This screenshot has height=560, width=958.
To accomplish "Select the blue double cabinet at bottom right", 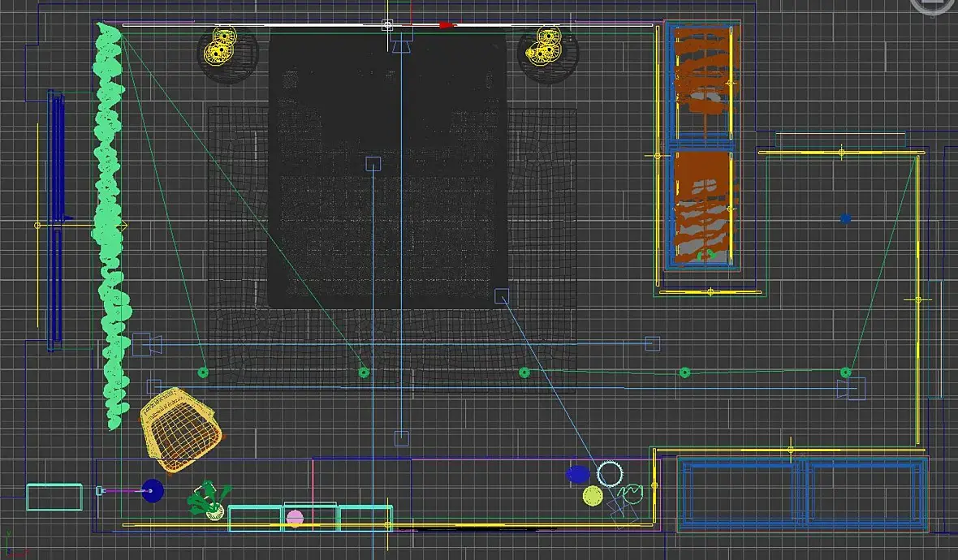I will [x=803, y=493].
